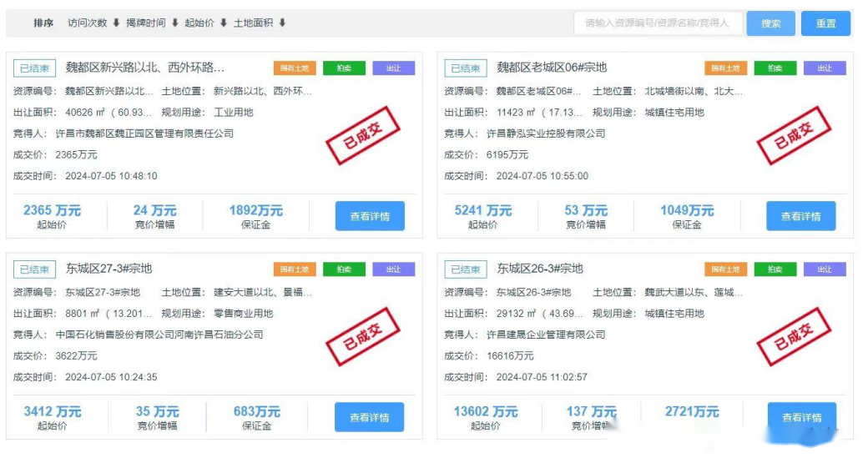The image size is (868, 473).
Task: Click the orange 国有土地 tag on the 魏都区新兴路 card
Action: (295, 68)
